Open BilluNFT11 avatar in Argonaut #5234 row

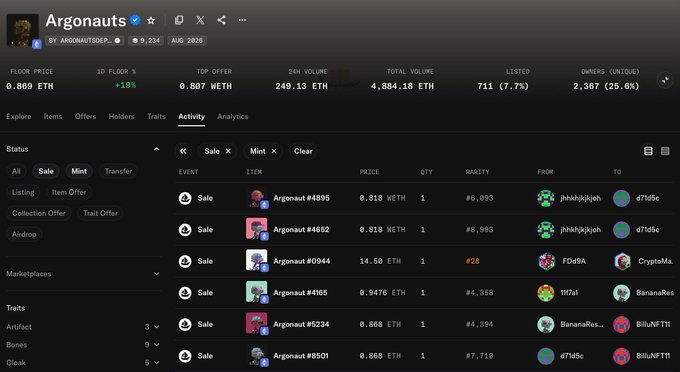[621, 325]
